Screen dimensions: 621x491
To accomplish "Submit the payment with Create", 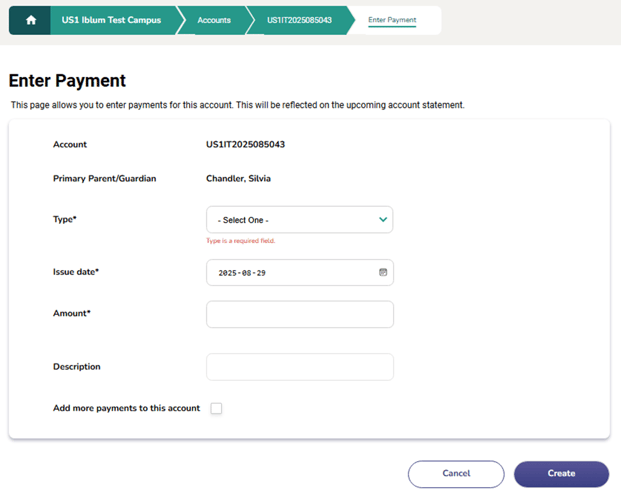I will [x=561, y=473].
